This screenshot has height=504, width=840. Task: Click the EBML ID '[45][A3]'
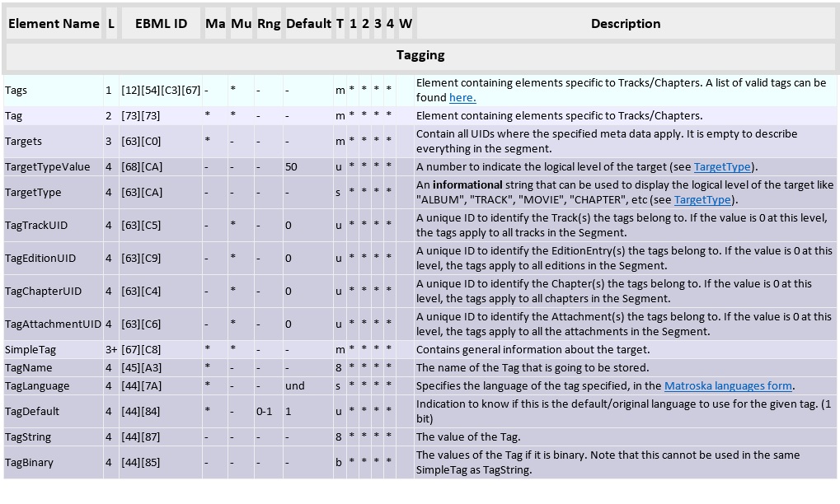pos(142,367)
